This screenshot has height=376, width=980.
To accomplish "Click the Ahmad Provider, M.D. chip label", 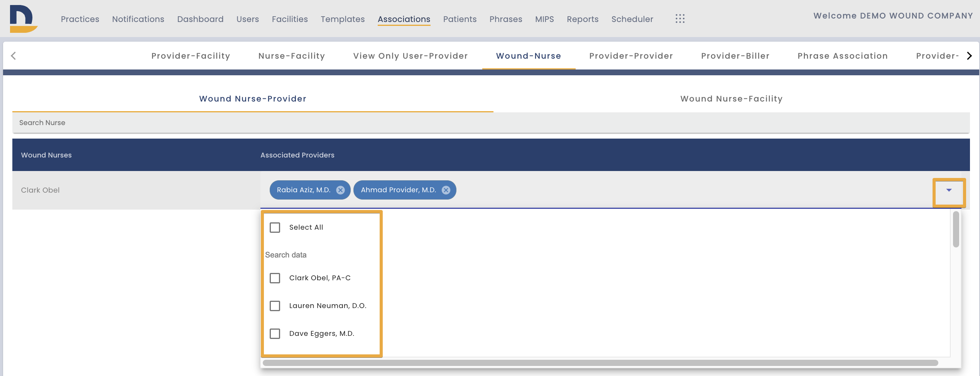I will (399, 190).
